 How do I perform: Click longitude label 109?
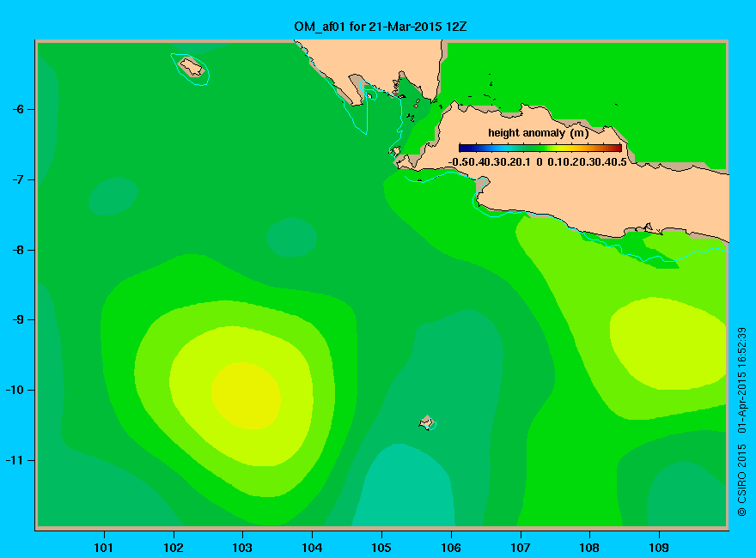659,548
